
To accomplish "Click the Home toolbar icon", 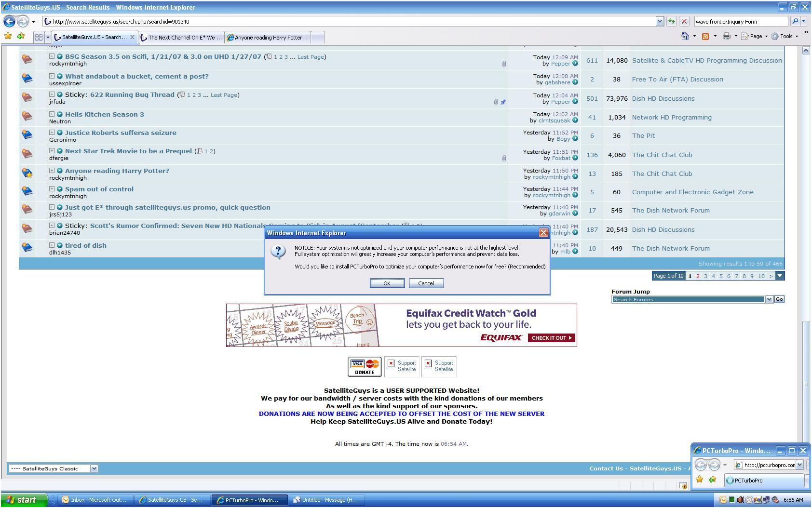I will (x=685, y=37).
